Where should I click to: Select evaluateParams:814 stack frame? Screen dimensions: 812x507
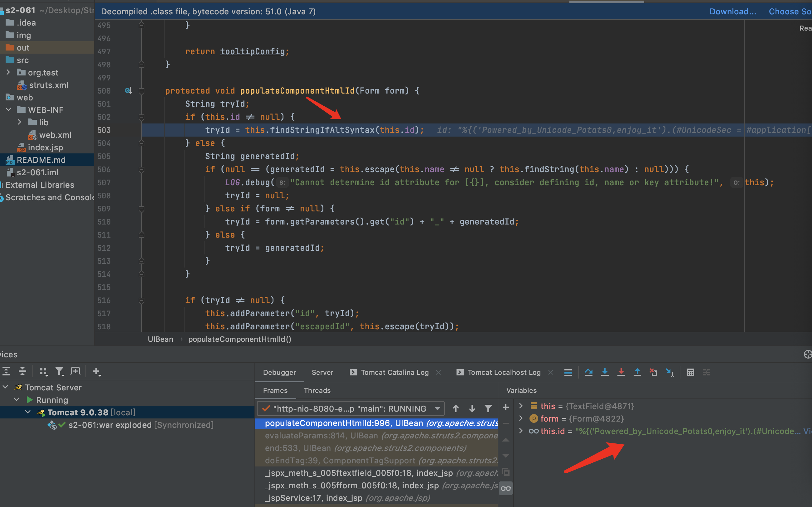point(376,436)
